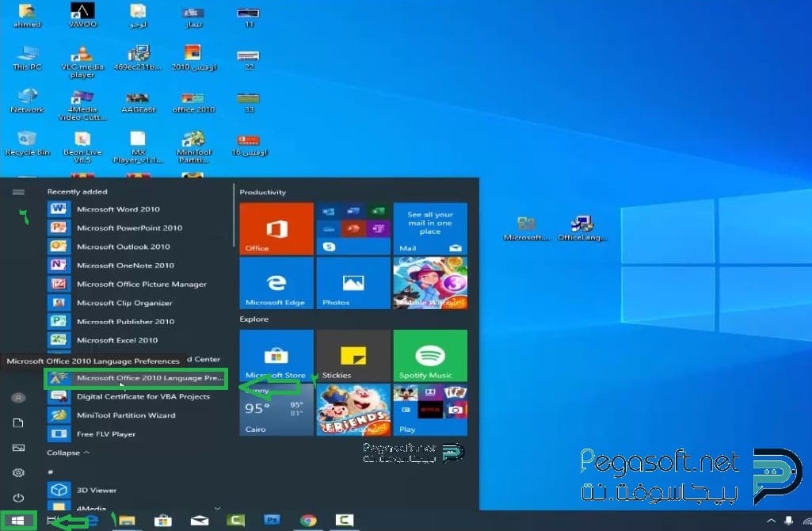Open Photoshop from the taskbar
The height and width of the screenshot is (531, 812).
(272, 520)
